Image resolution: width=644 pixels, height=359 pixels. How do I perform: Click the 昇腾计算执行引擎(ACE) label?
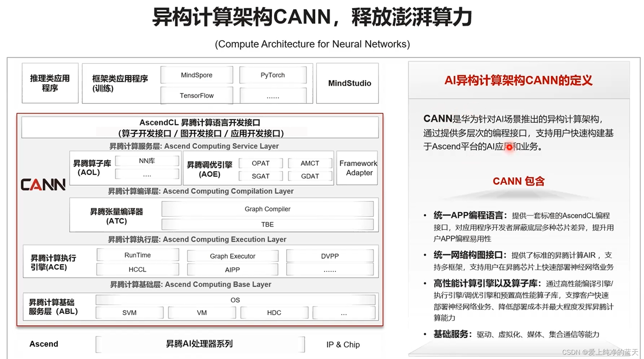click(x=53, y=262)
